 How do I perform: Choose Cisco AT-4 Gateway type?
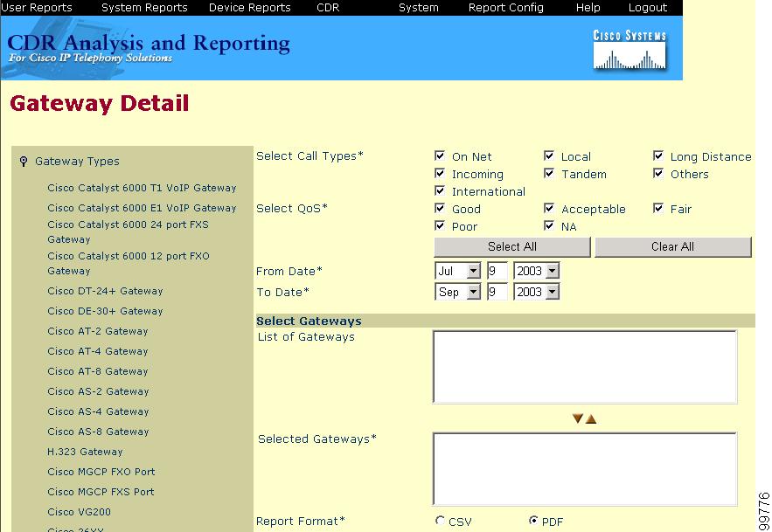coord(98,352)
